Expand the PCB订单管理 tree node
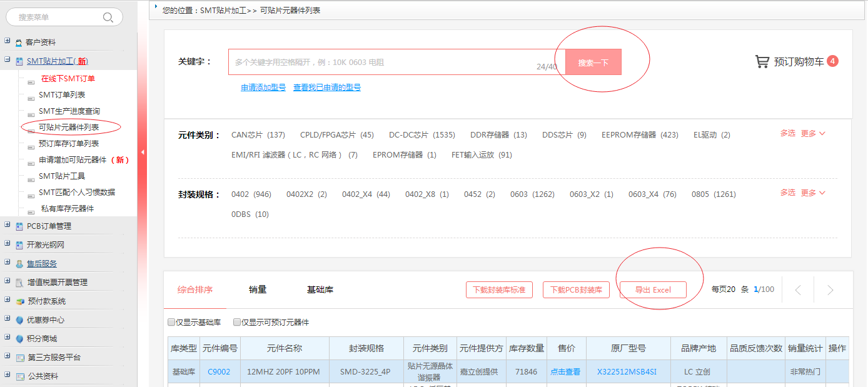Image resolution: width=868 pixels, height=387 pixels. (x=7, y=225)
